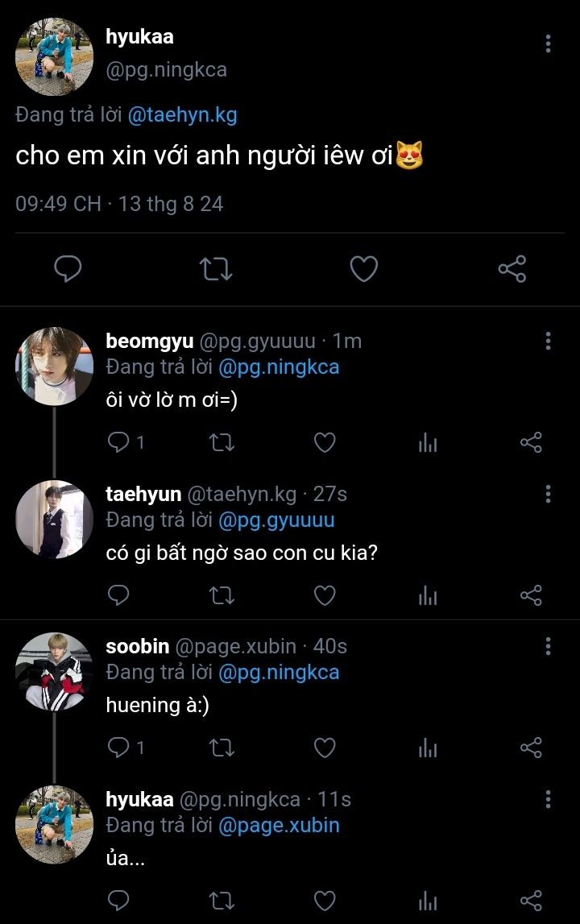View analytics for hyukaa's bottom reply
This screenshot has height=924, width=580.
coord(428,901)
